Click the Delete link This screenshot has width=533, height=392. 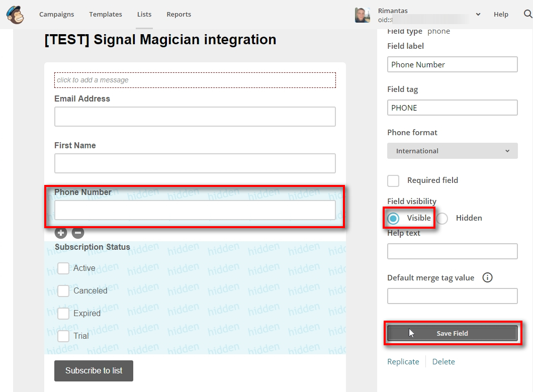pyautogui.click(x=443, y=362)
